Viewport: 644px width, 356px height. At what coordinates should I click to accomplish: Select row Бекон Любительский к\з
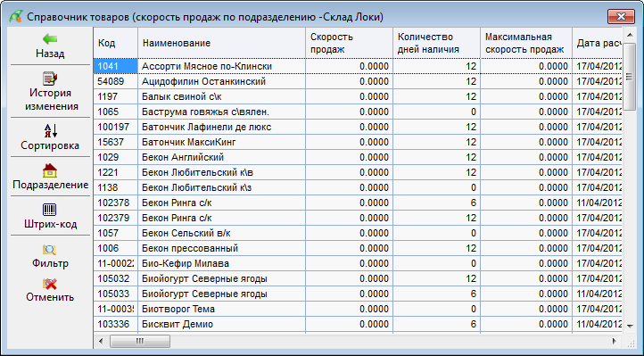point(359,187)
